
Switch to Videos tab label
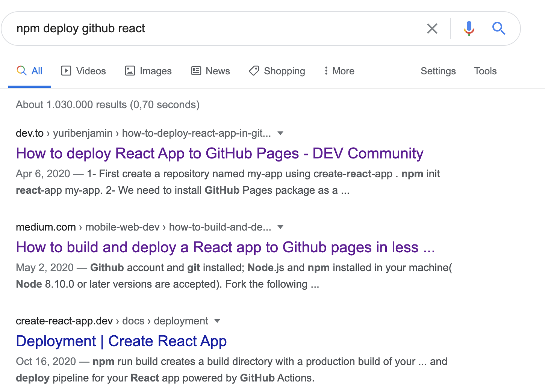[91, 71]
